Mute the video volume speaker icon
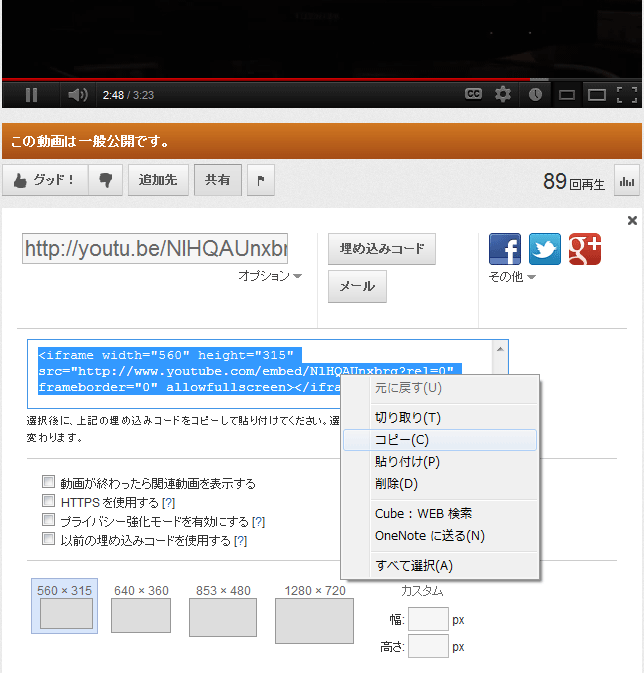The image size is (644, 673). point(77,95)
